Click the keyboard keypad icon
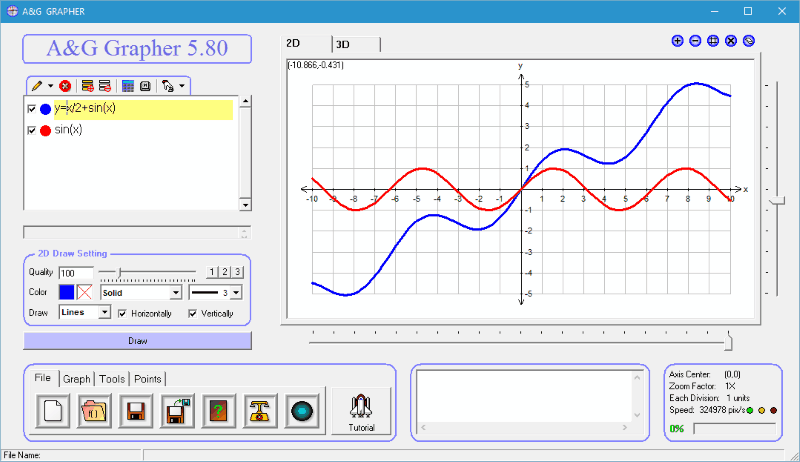Screen dimensions: 800x462 [x=145, y=86]
